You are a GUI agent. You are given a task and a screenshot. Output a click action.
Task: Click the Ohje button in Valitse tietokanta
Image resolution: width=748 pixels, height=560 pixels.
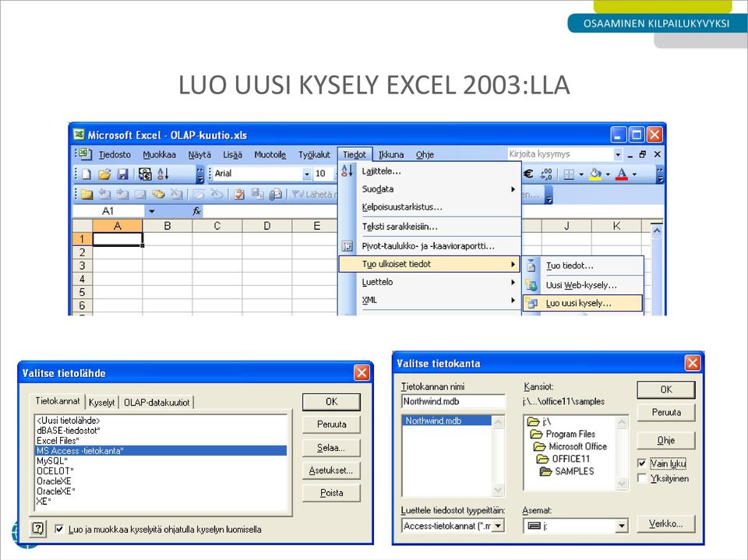coord(666,440)
